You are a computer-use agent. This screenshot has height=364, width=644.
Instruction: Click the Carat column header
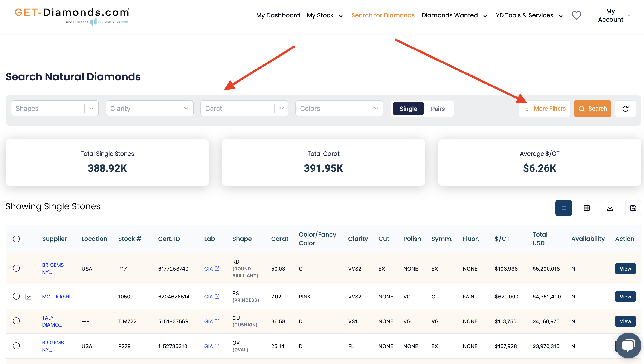[280, 239]
